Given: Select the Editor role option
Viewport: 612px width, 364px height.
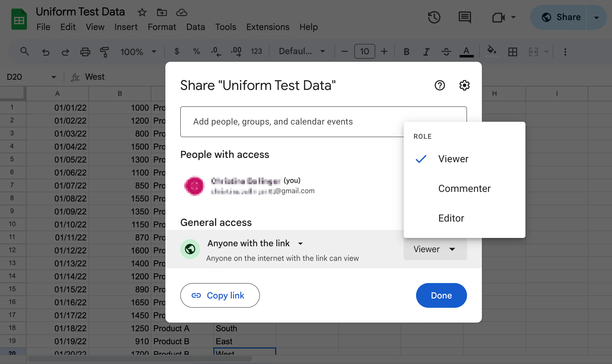Looking at the screenshot, I should point(464,218).
